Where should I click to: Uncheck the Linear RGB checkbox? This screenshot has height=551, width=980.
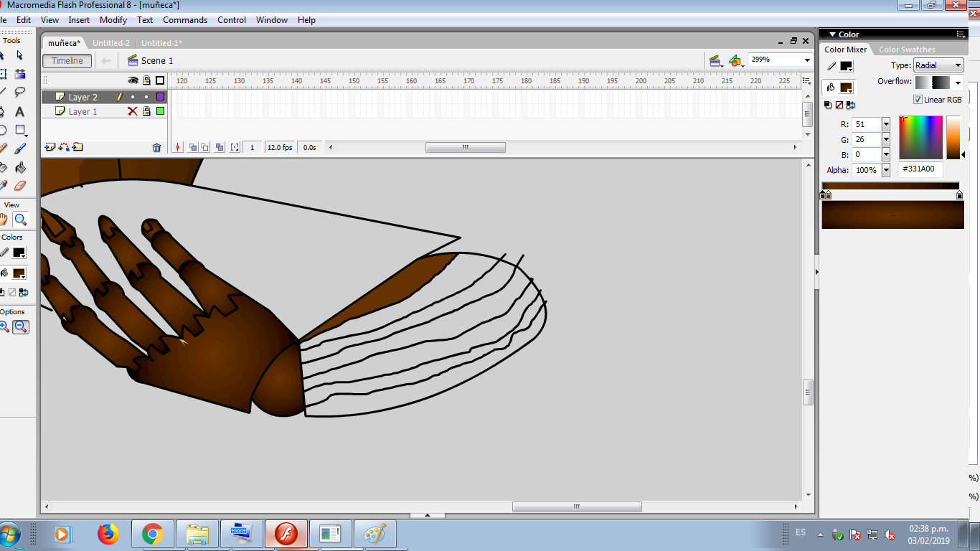tap(918, 100)
